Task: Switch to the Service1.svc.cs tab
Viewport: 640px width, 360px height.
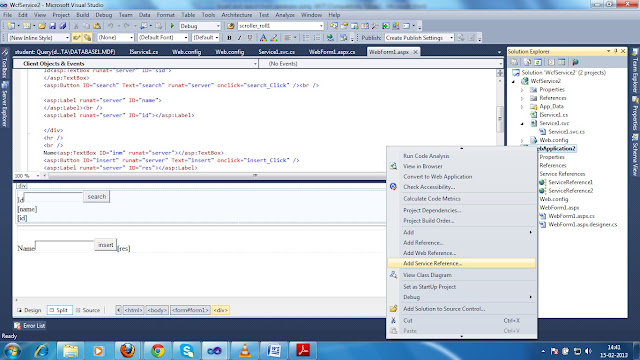Action: pyautogui.click(x=276, y=52)
